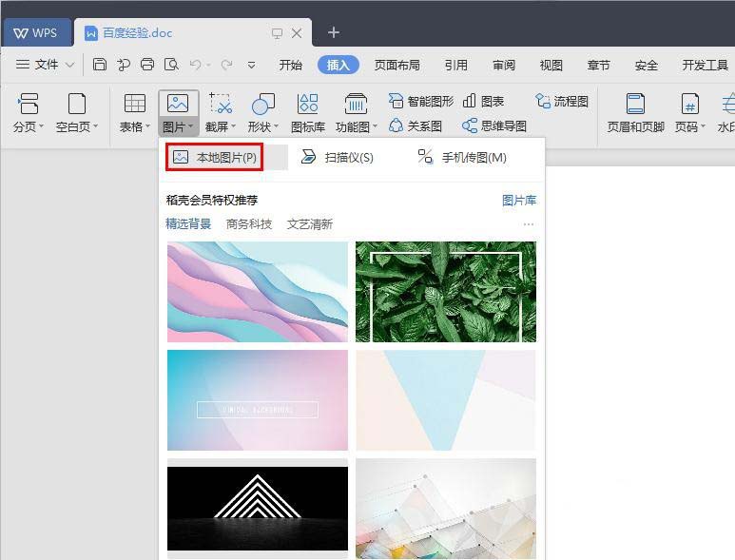Select the 扫描仪(S) scanner option
The height and width of the screenshot is (560, 735).
pyautogui.click(x=338, y=157)
